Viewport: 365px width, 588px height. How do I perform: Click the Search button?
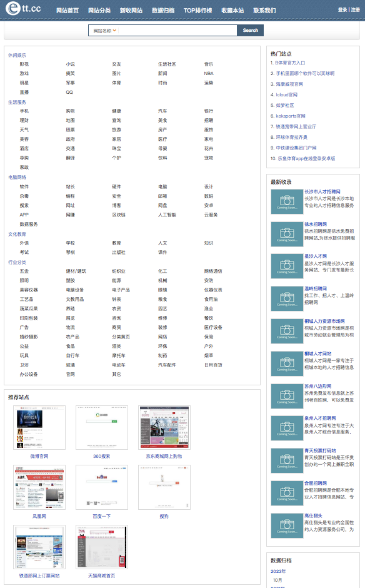pos(251,31)
